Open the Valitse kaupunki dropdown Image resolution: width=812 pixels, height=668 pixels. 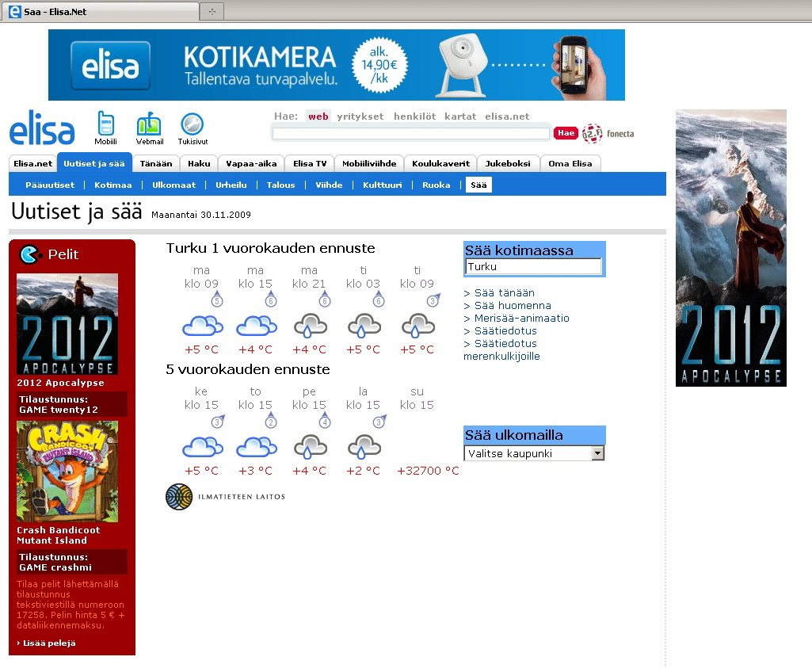(534, 453)
